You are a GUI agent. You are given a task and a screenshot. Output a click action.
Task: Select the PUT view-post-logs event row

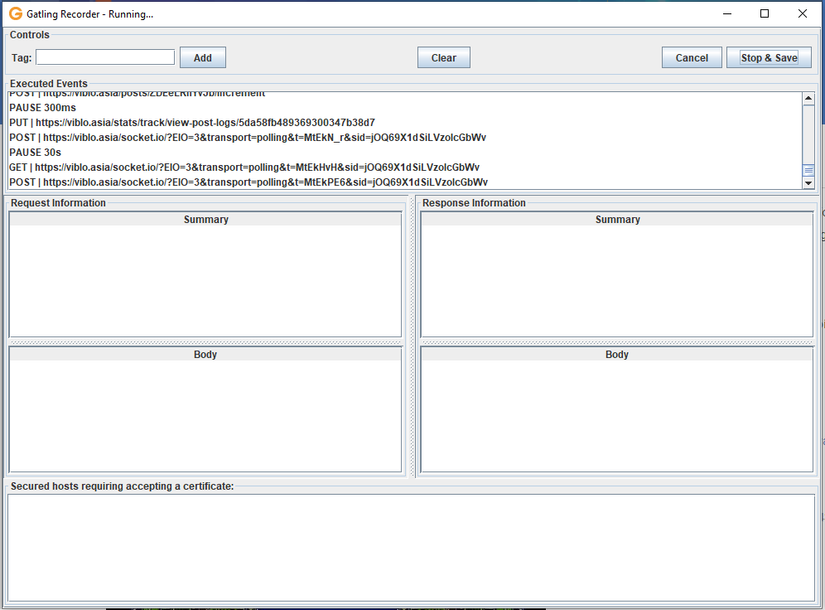tap(405, 122)
